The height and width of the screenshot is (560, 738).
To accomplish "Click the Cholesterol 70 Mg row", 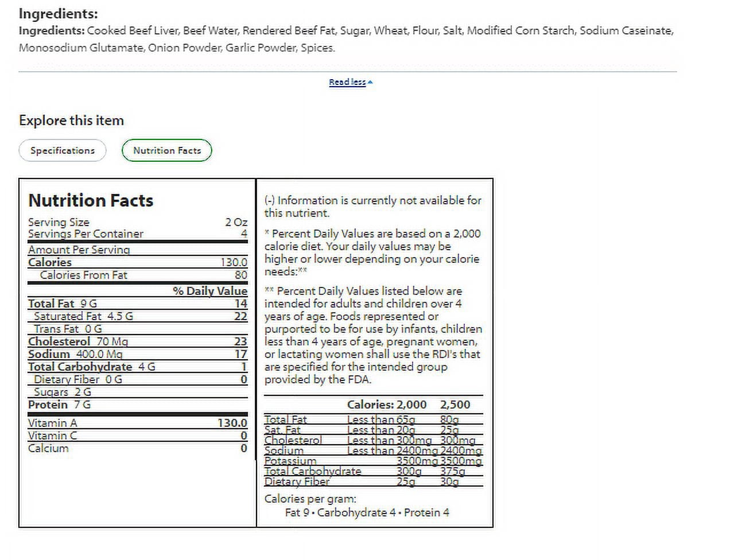I will pyautogui.click(x=138, y=341).
